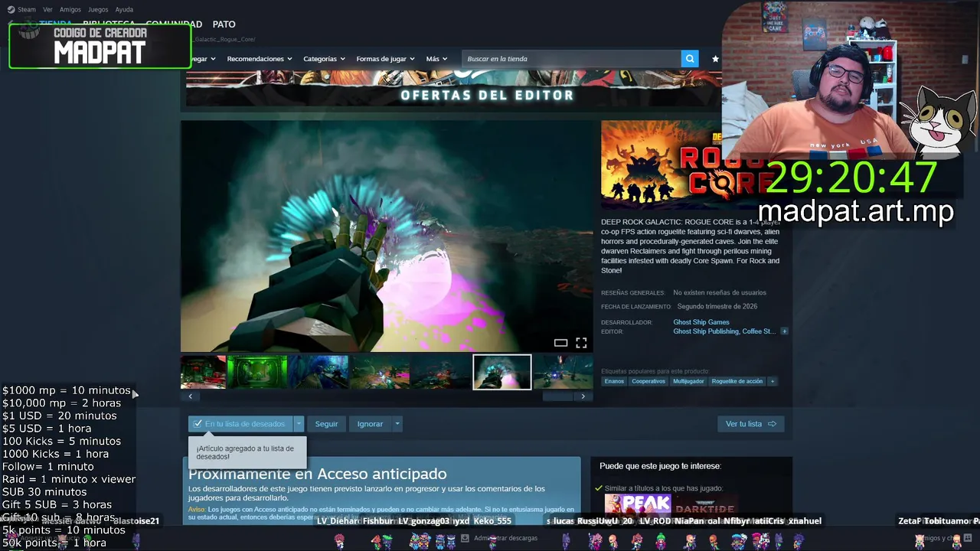Open the Amigos menu
The width and height of the screenshot is (980, 551).
coord(70,9)
